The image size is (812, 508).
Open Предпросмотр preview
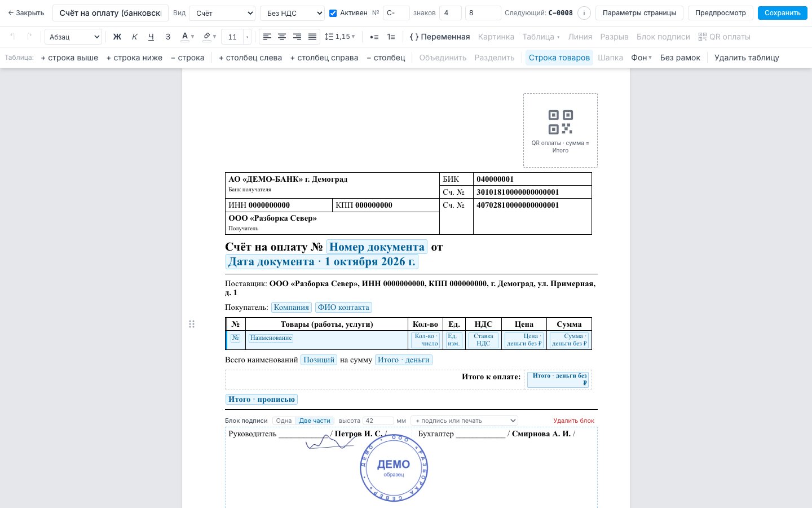(720, 13)
